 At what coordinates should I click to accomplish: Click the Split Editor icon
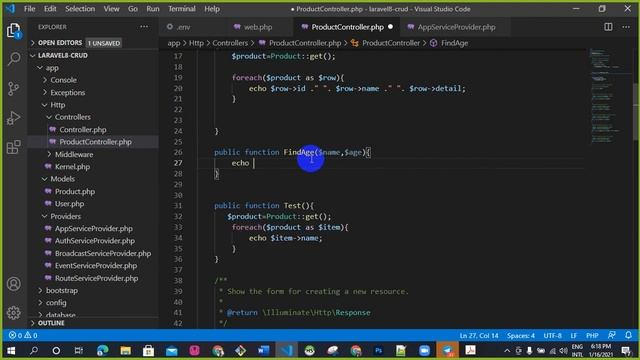click(x=608, y=27)
